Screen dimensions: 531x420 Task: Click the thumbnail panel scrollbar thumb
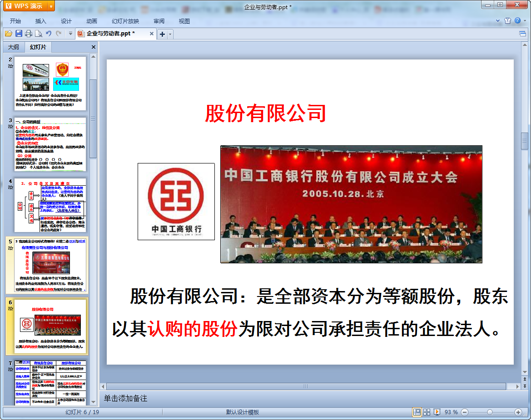click(93, 119)
